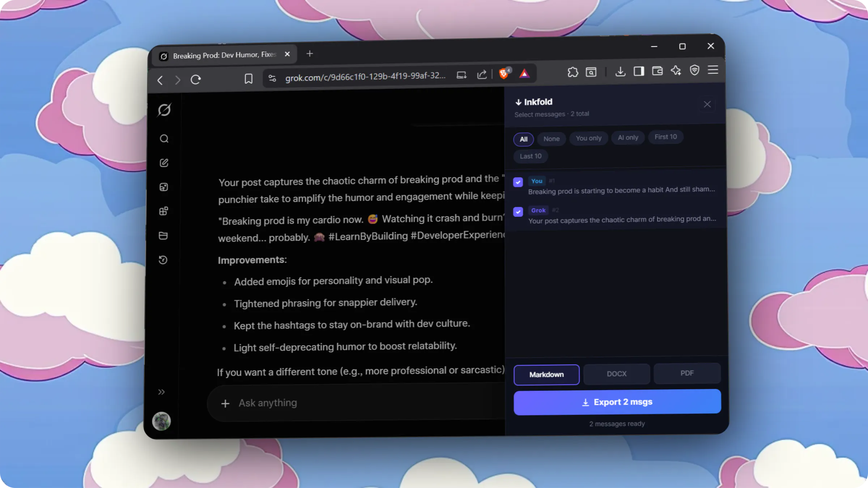
Task: Open a new browser tab
Action: (x=310, y=53)
